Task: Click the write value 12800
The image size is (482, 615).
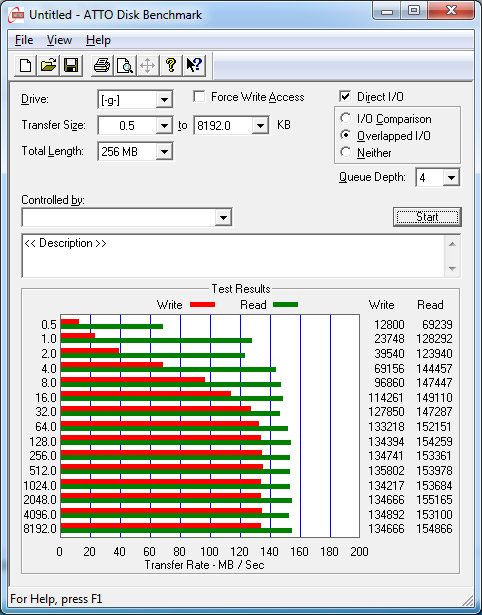Action: [389, 325]
